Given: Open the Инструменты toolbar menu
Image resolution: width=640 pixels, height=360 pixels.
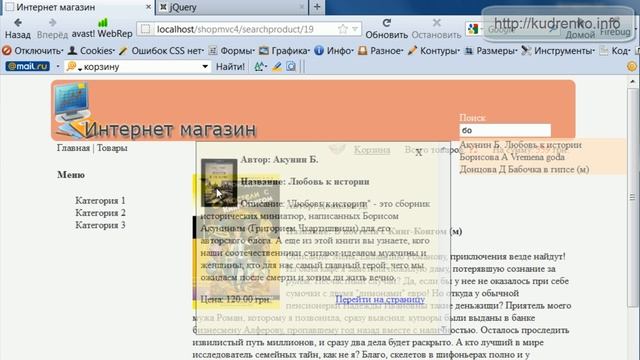Looking at the screenshot, I should coord(558,51).
